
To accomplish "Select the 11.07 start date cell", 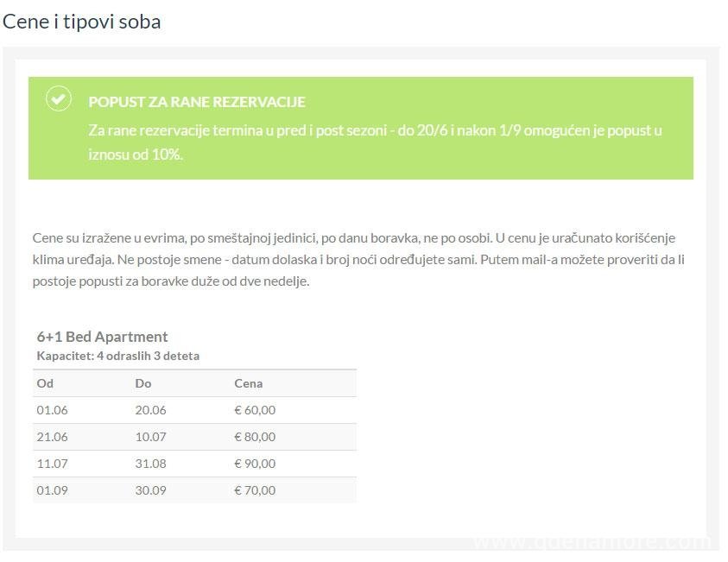I will 52,464.
